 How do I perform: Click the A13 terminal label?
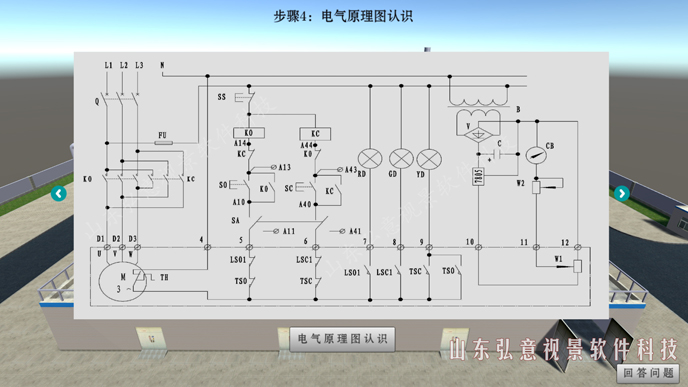pyautogui.click(x=284, y=167)
